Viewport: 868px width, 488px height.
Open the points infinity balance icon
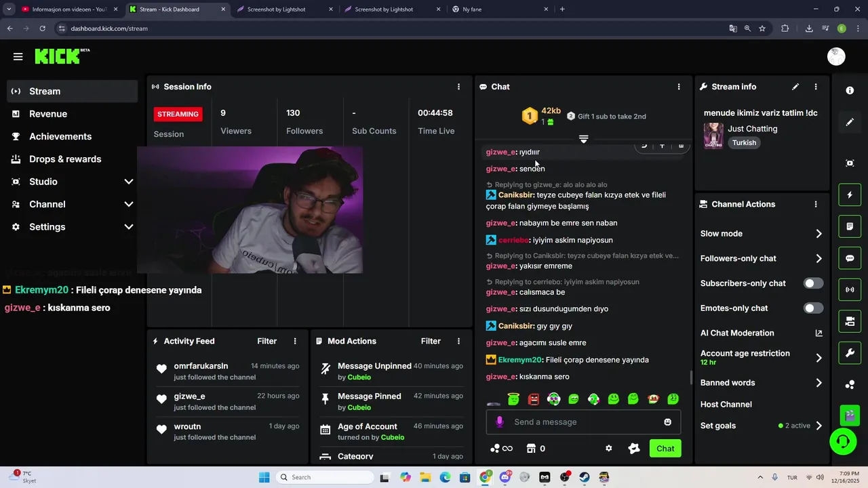(x=501, y=448)
